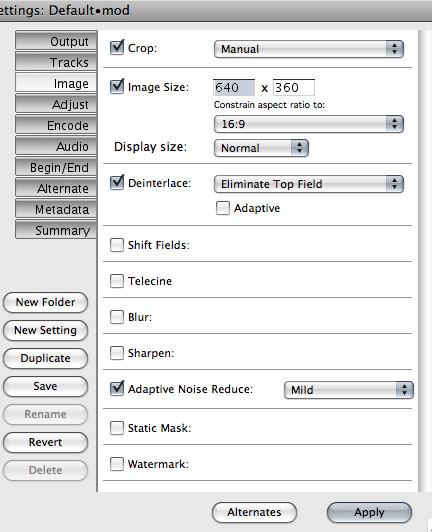Switch to the Encode tab

coord(56,126)
